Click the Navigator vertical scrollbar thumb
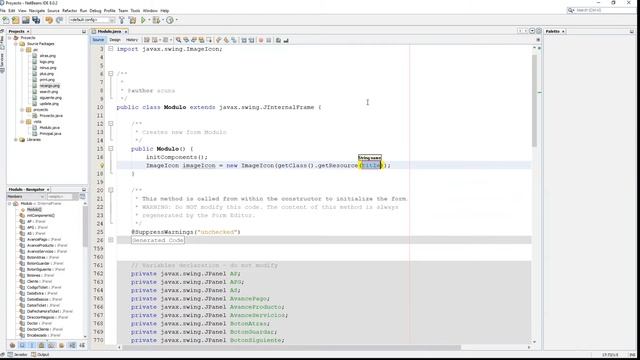The image size is (640, 360). [x=85, y=227]
